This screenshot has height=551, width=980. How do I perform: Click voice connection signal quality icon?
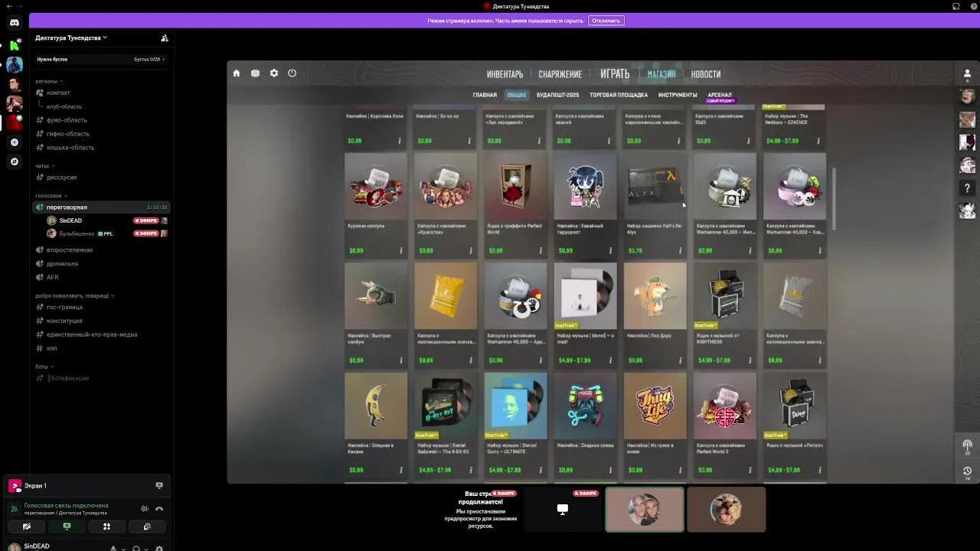click(15, 508)
